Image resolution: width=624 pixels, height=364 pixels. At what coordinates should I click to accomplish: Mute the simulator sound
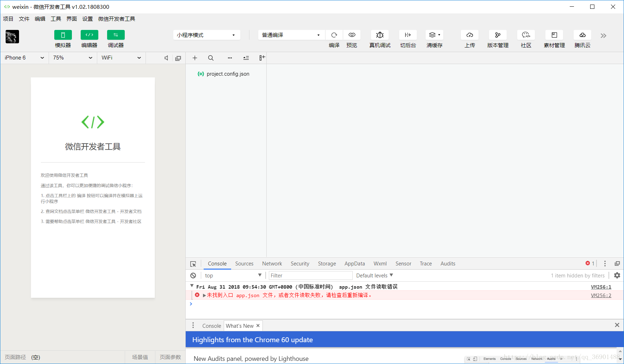pyautogui.click(x=166, y=58)
